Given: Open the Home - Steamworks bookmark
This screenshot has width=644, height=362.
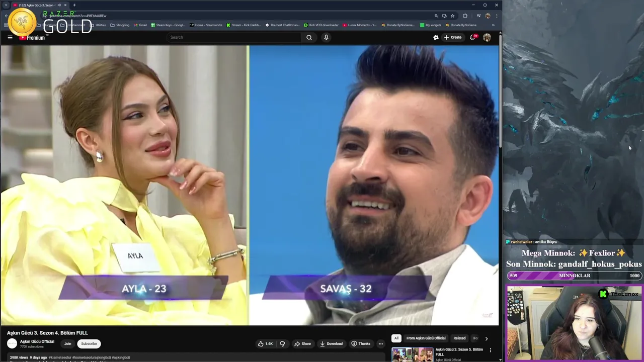Looking at the screenshot, I should click(x=206, y=25).
